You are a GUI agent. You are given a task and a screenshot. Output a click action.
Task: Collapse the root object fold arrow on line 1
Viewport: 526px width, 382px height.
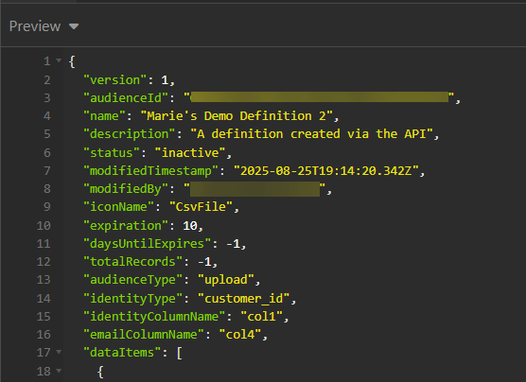pos(59,61)
